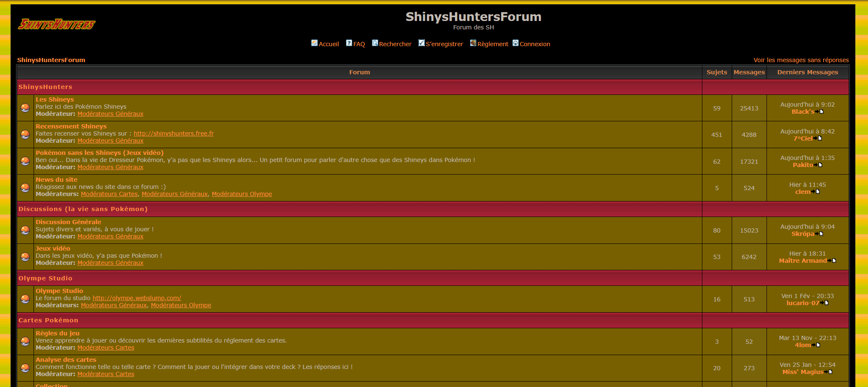This screenshot has height=387, width=868.
Task: Open user profile Pakito
Action: [803, 165]
